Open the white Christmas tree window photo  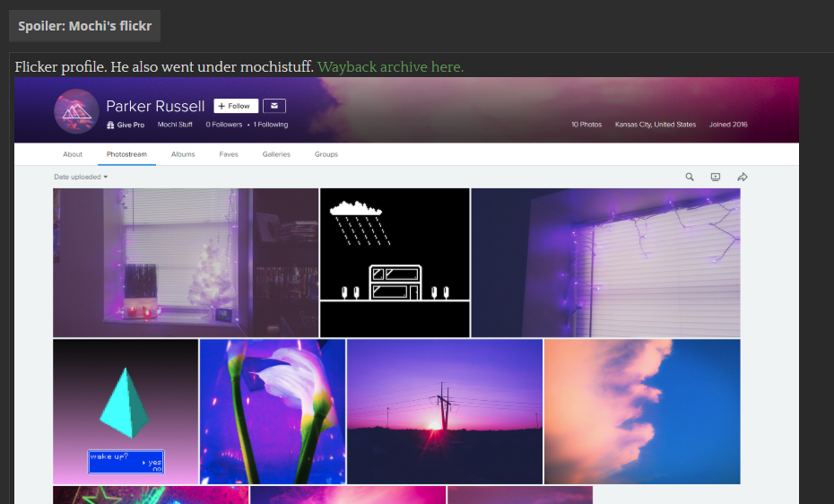[186, 263]
